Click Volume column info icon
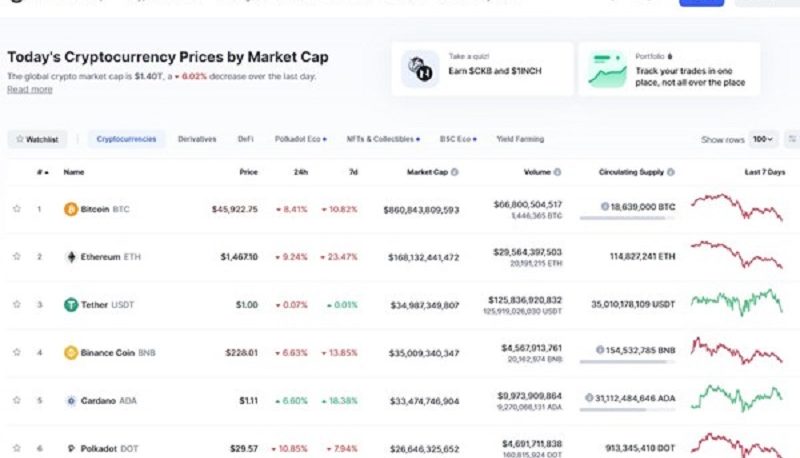Screen dimensions: 800x458 coord(557,172)
